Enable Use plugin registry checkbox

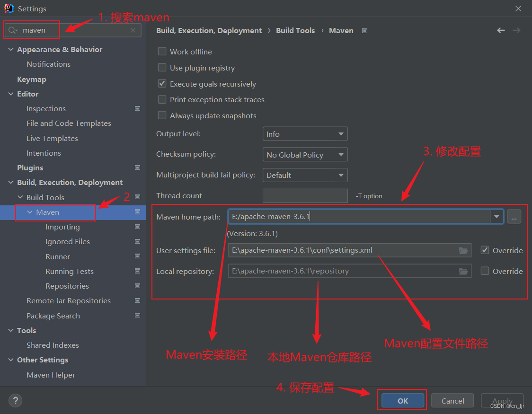tap(162, 68)
